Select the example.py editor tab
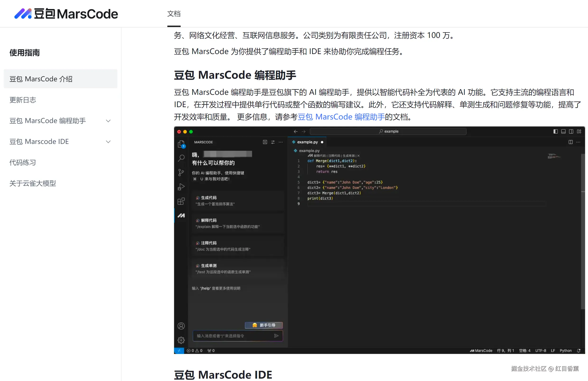This screenshot has width=588, height=381. tap(307, 142)
